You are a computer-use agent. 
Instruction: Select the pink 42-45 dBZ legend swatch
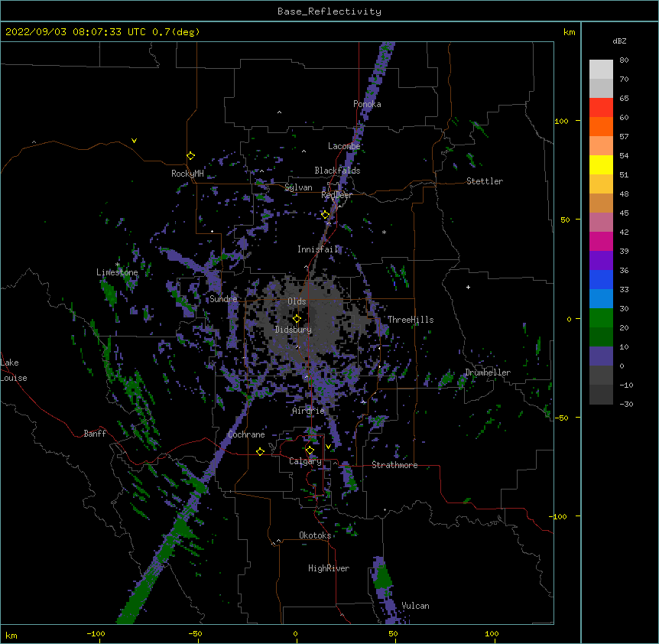[x=601, y=222]
